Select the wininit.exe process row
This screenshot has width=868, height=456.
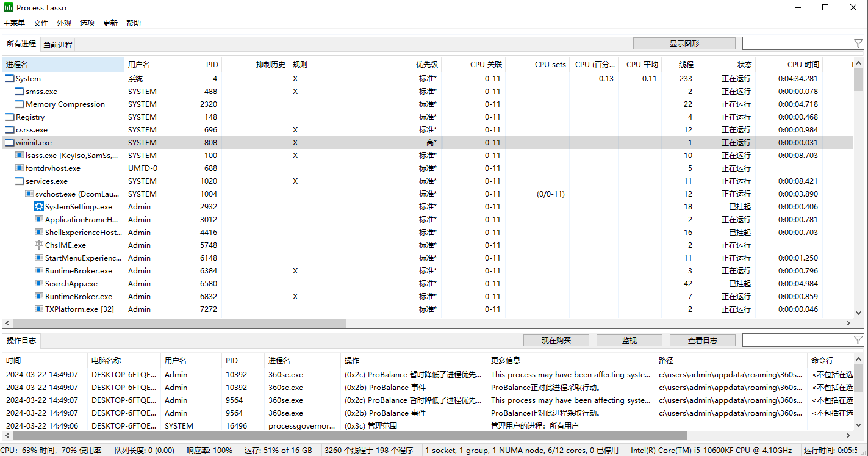pos(244,143)
